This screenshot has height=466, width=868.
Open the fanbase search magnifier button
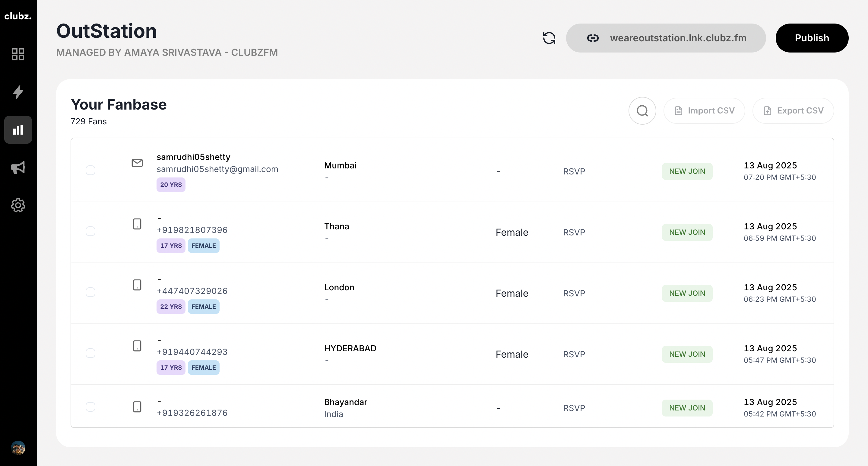[x=642, y=110]
